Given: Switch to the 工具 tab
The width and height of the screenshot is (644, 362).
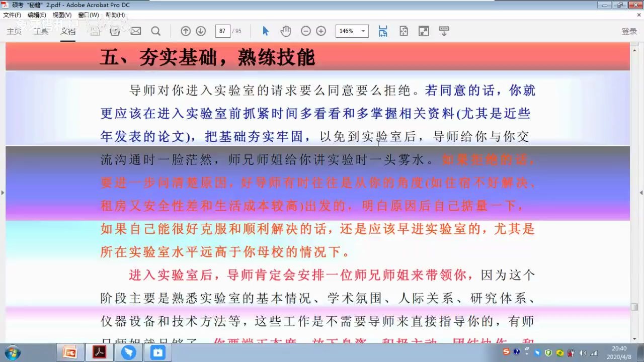Looking at the screenshot, I should (41, 31).
